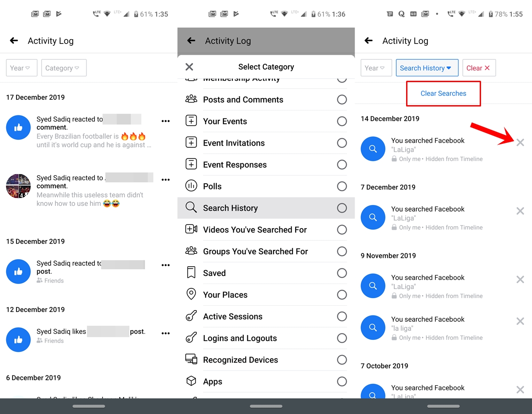Open the "Syed Sadiq likes" 12 December entry text
Image resolution: width=532 pixels, height=414 pixels.
pyautogui.click(x=91, y=331)
